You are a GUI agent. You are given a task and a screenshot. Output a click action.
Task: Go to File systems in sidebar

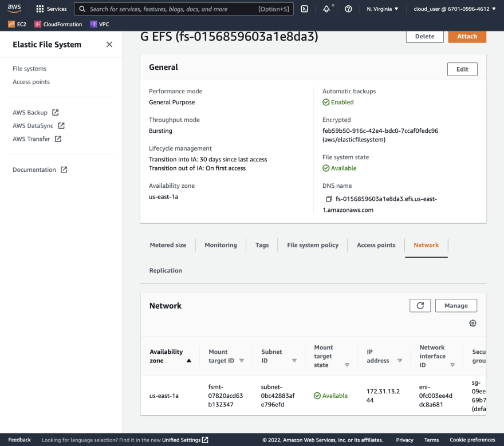[30, 69]
